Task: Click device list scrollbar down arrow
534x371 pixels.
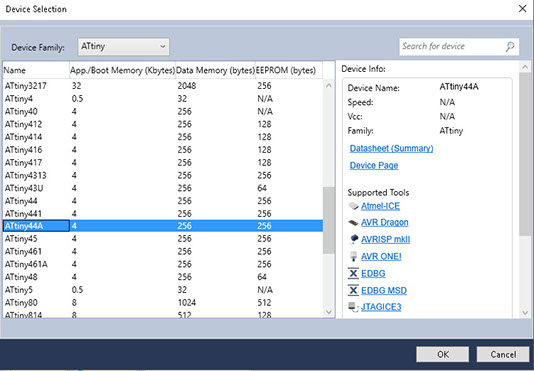Action: point(329,312)
